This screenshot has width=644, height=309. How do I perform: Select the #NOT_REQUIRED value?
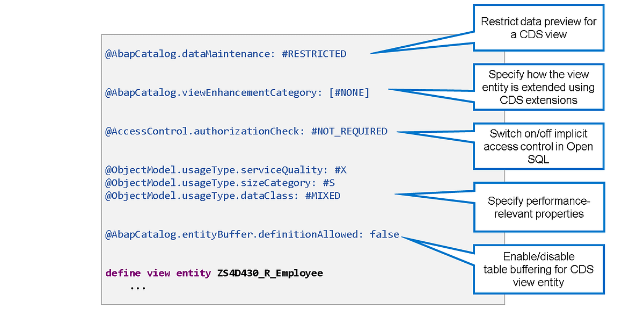coord(349,131)
